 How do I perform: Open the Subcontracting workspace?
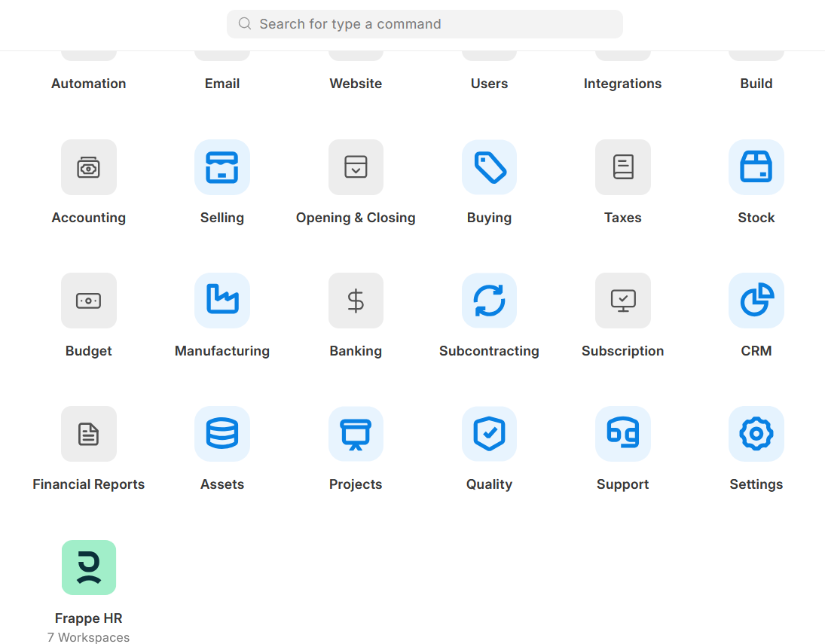[x=489, y=301]
